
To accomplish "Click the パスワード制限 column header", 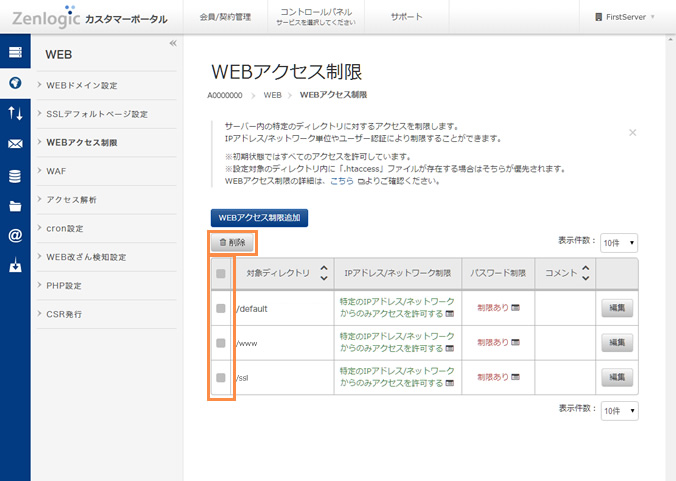I will (498, 273).
